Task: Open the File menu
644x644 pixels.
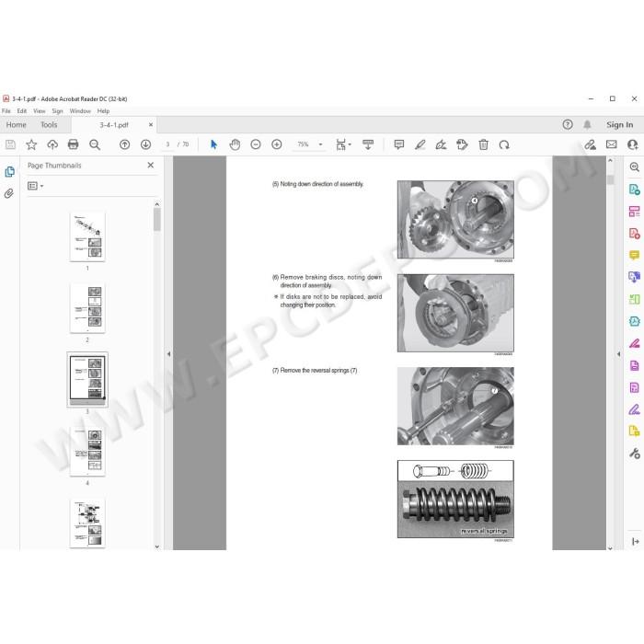Action: click(x=6, y=111)
